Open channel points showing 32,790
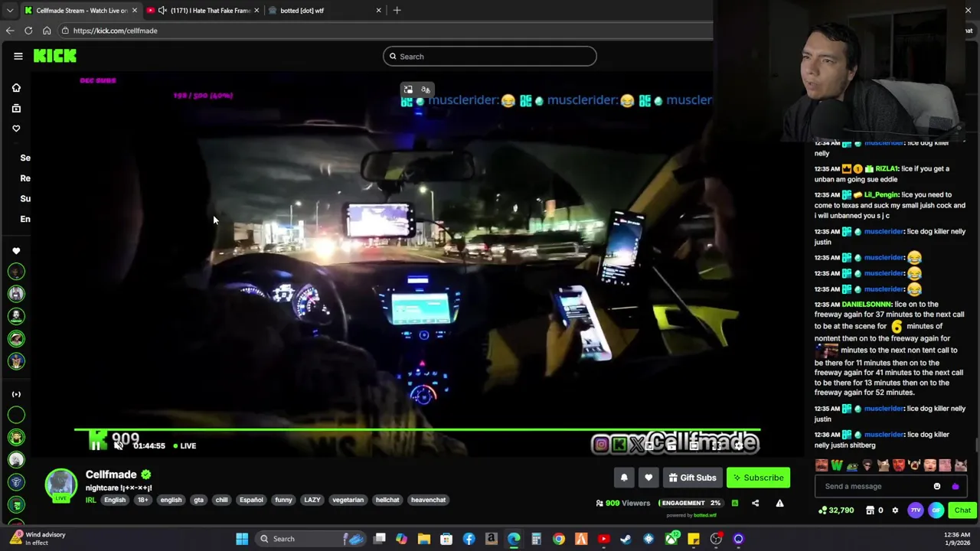980x551 pixels. (836, 510)
